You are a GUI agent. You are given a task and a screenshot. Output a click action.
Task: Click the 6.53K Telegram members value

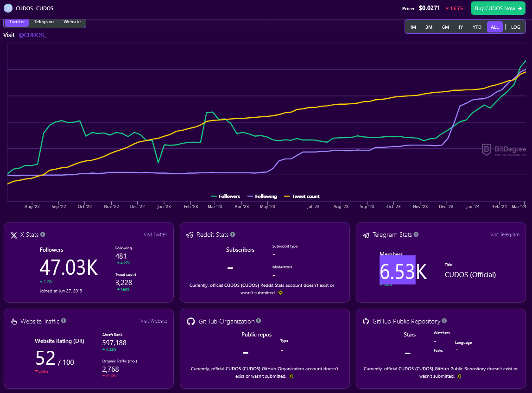point(403,272)
